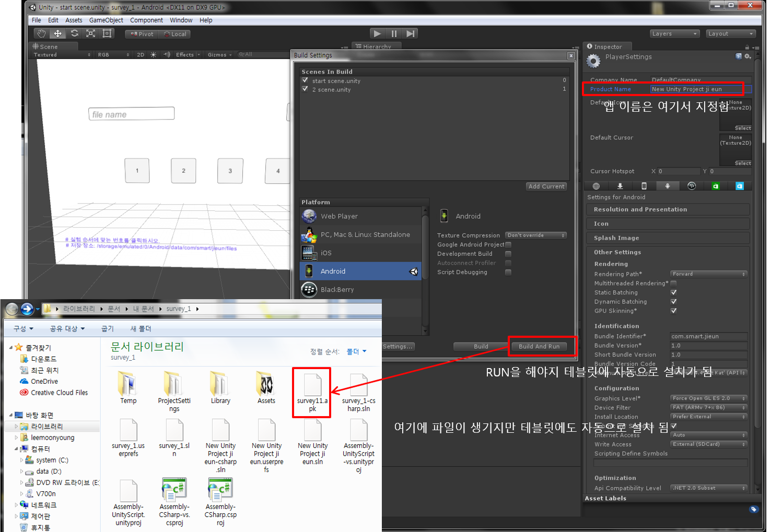Switch to Android settings robot tab
Image resolution: width=771 pixels, height=532 pixels.
(668, 186)
